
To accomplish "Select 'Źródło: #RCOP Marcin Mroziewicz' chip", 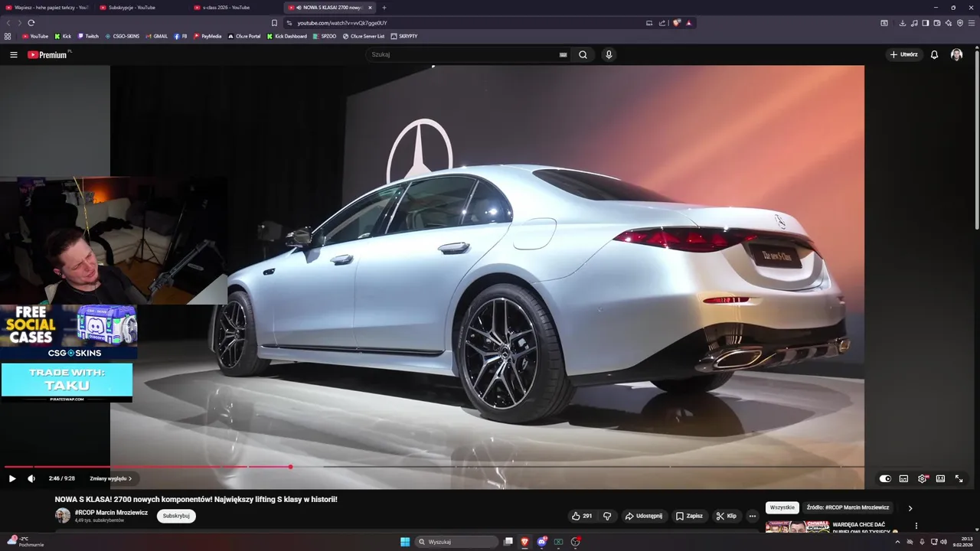I will click(848, 507).
